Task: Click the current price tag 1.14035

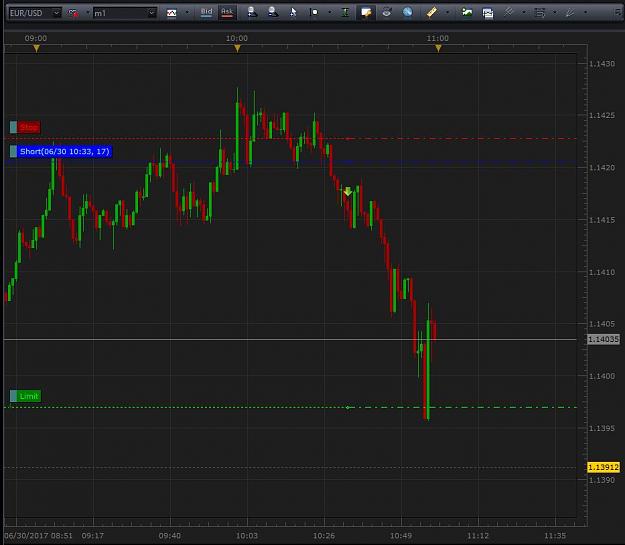Action: 603,339
